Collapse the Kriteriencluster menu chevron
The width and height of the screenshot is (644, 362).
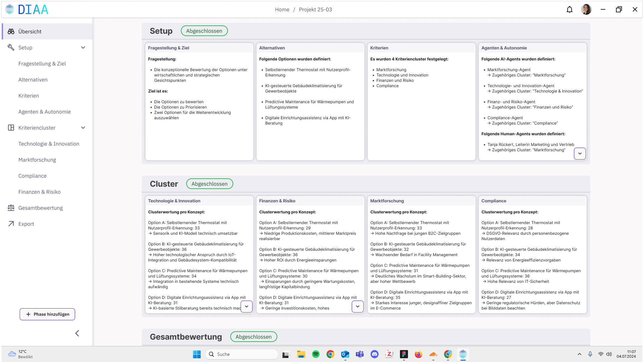tap(83, 128)
